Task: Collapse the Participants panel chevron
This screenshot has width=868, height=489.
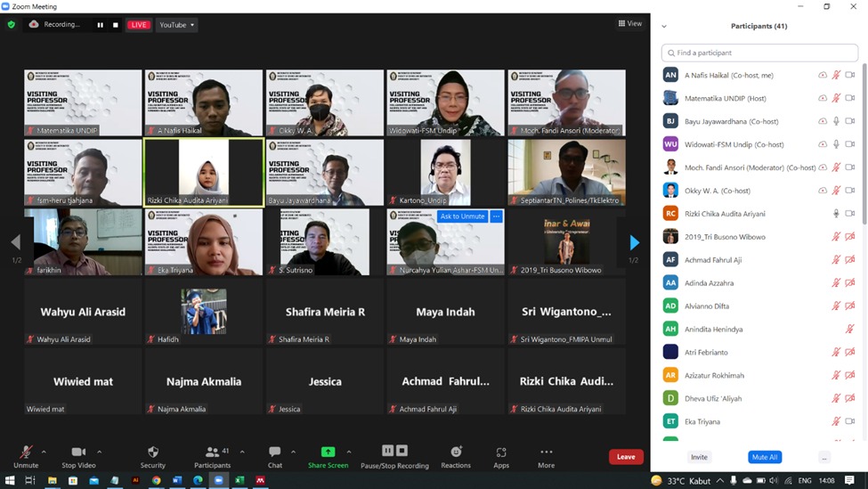Action: tap(664, 27)
